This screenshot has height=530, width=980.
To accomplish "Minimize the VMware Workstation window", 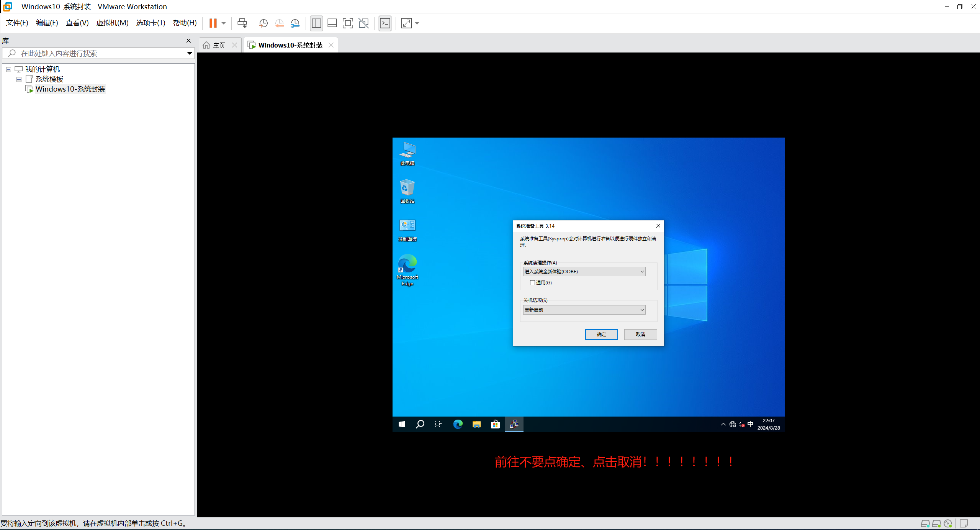I will pos(947,7).
